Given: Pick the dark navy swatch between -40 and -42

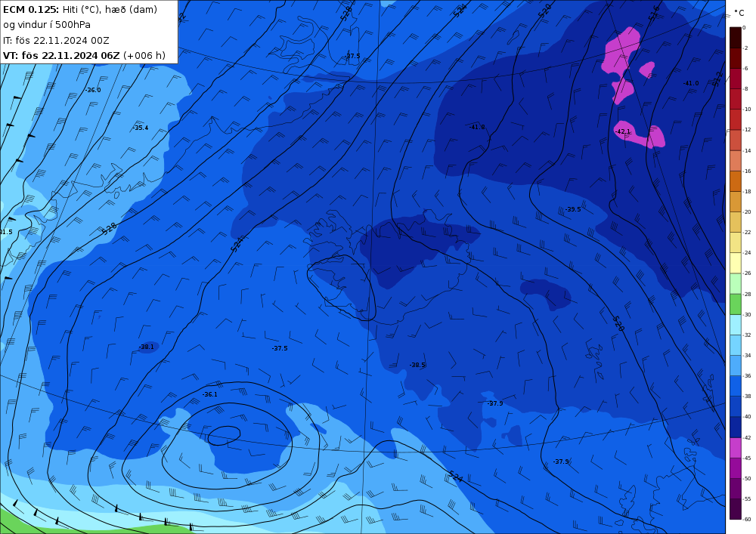Looking at the screenshot, I should coord(736,427).
